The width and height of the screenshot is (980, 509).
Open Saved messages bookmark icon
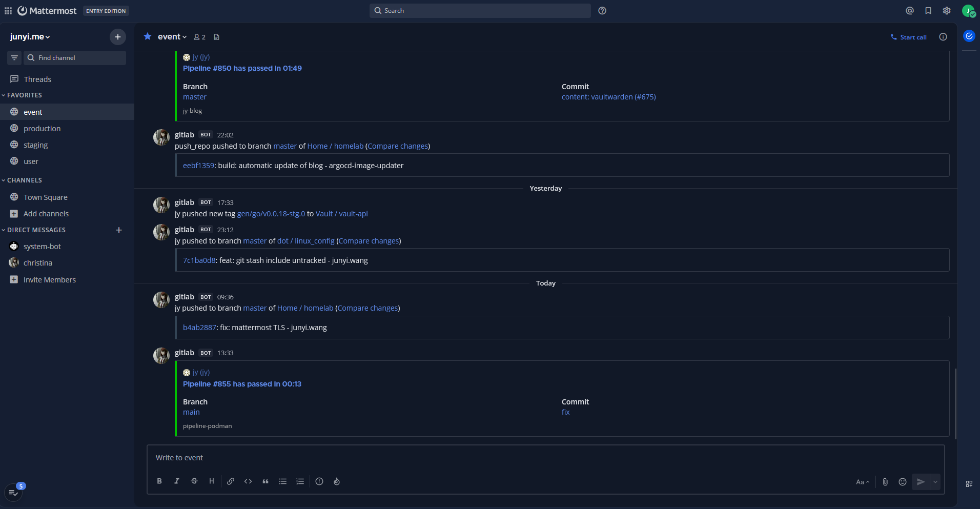pos(928,11)
